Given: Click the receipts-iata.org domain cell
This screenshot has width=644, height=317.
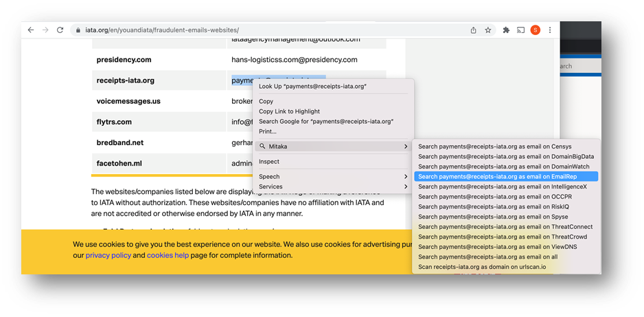Looking at the screenshot, I should coord(159,80).
